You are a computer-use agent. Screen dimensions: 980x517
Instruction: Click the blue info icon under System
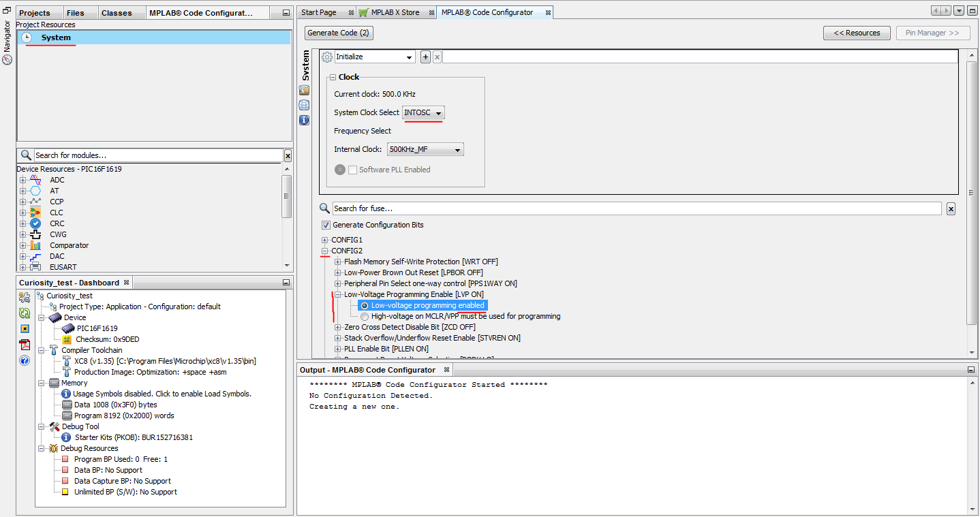tap(304, 120)
